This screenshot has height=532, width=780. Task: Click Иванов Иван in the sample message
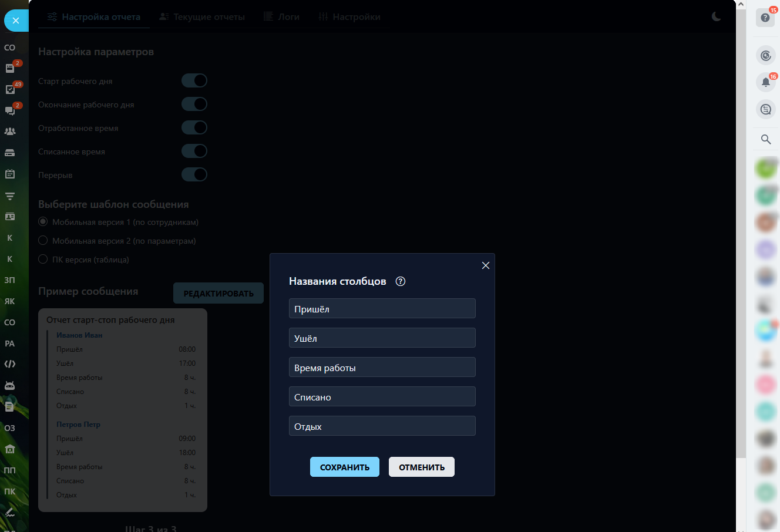[79, 335]
